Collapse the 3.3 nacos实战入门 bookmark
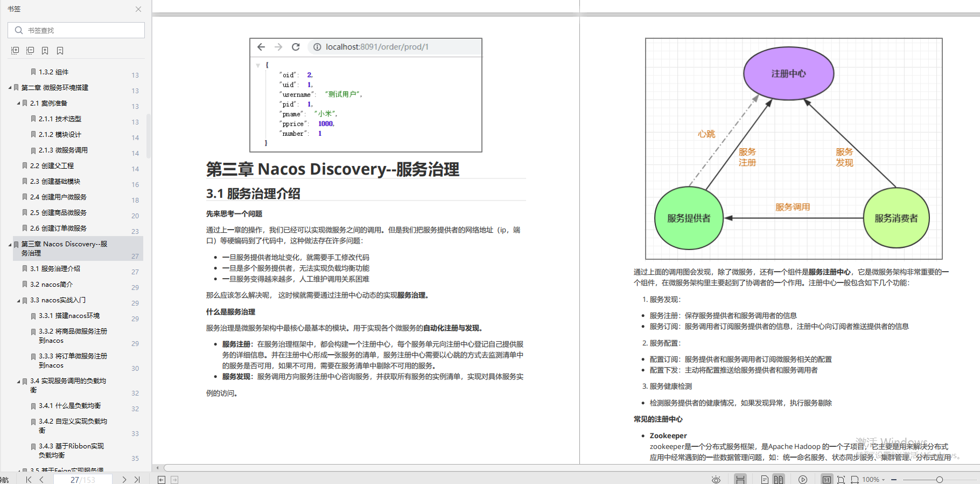980x484 pixels. click(x=18, y=300)
